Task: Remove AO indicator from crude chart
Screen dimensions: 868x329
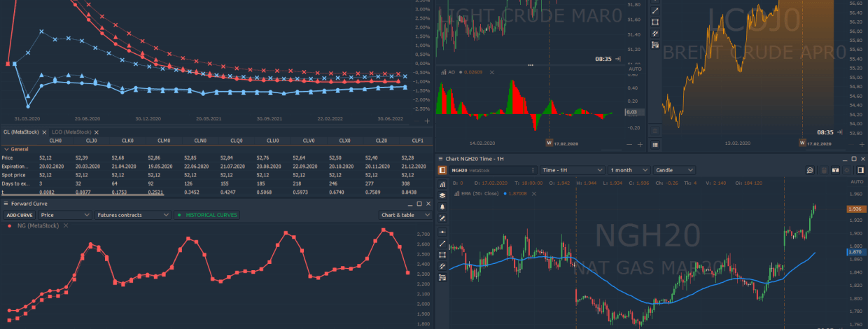Action: tap(491, 72)
